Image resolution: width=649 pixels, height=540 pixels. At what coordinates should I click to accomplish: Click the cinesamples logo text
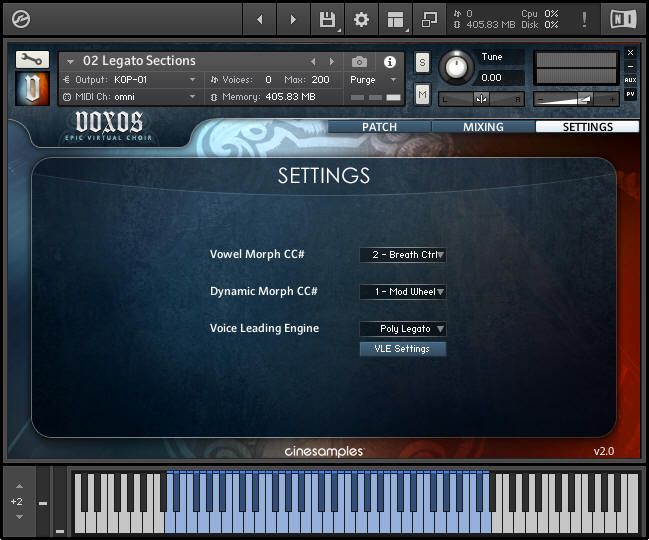(324, 451)
